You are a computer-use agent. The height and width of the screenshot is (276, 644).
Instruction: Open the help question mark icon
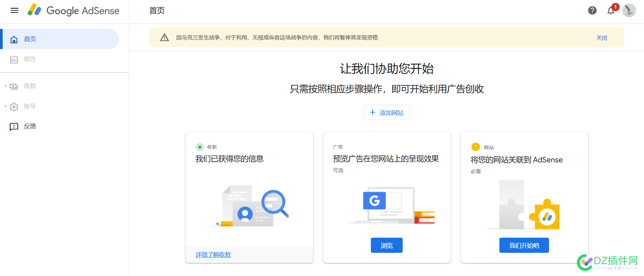click(x=592, y=10)
